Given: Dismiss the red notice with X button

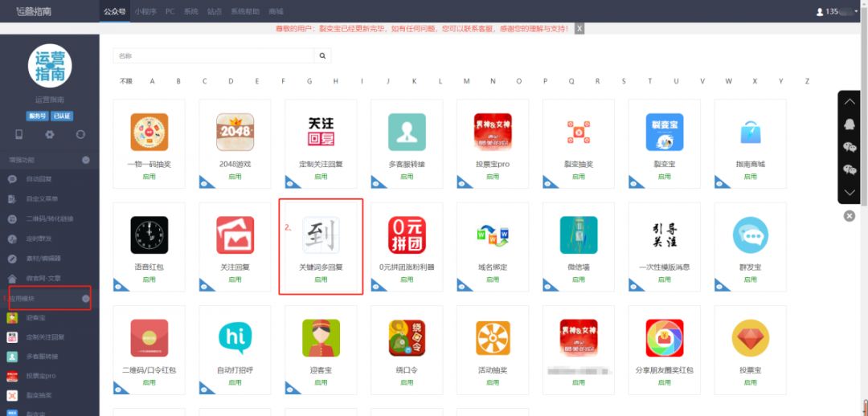Looking at the screenshot, I should click(579, 28).
